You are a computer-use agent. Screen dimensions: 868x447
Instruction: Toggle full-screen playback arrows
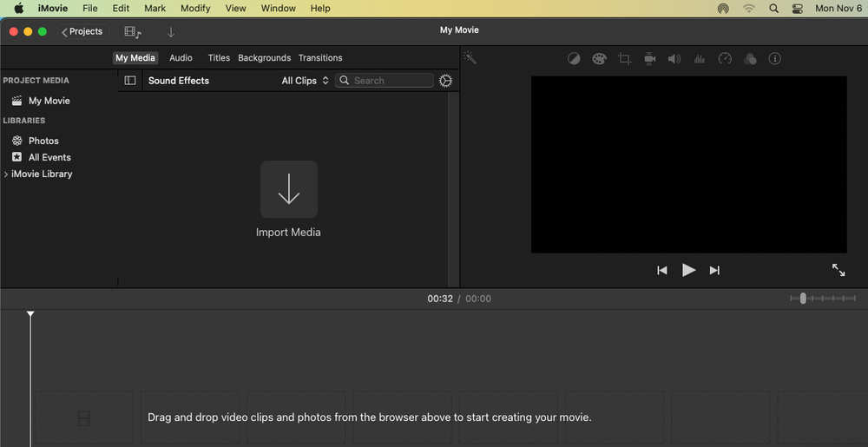pyautogui.click(x=838, y=270)
